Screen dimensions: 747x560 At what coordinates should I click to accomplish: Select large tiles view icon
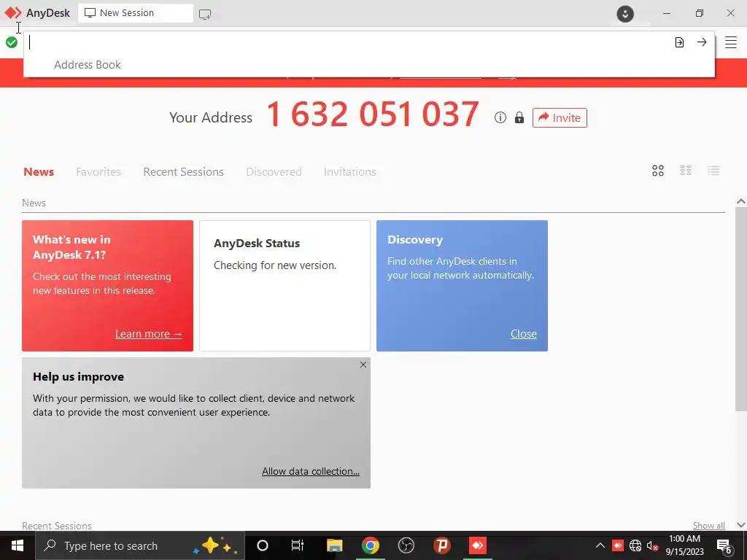click(x=658, y=171)
